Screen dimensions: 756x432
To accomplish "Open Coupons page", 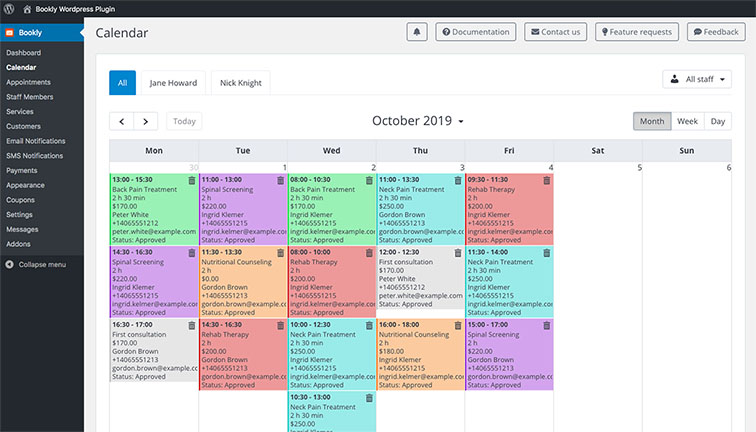I will click(x=20, y=200).
